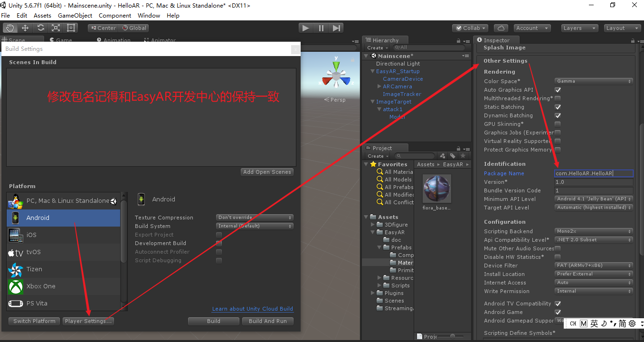644x342 pixels.
Task: Open the Build System dropdown
Action: (255, 226)
